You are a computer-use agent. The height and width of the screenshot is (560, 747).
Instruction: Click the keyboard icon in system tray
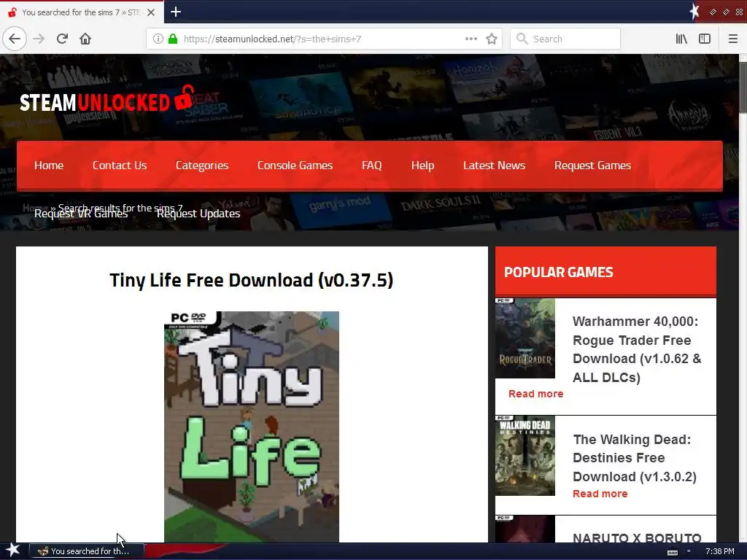point(672,553)
